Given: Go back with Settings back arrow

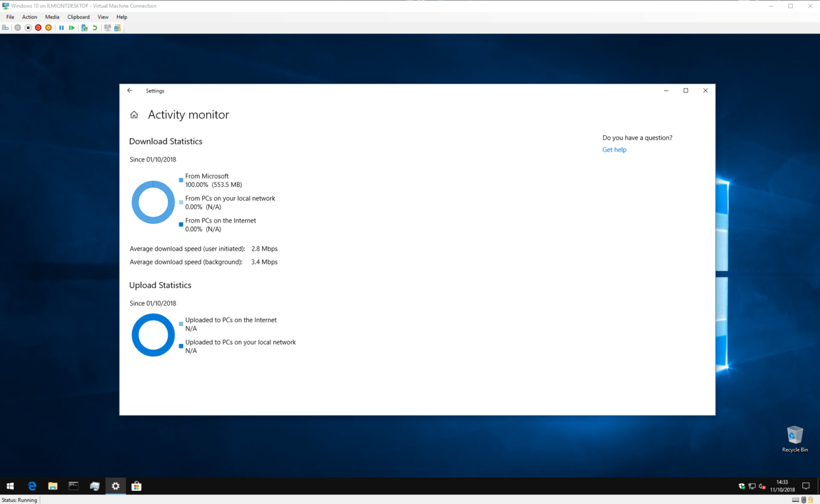Looking at the screenshot, I should [x=130, y=91].
